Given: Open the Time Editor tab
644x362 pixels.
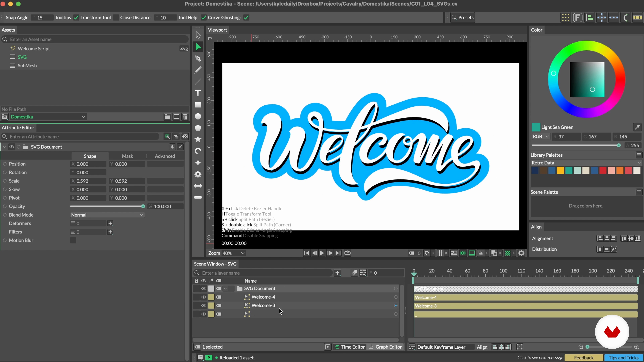Looking at the screenshot, I should point(350,347).
